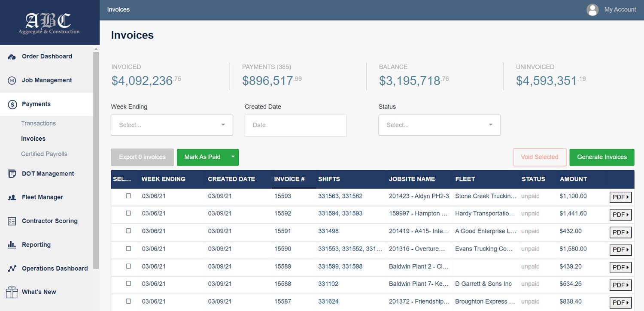Tick the checkbox for invoice 15593

[x=128, y=196]
